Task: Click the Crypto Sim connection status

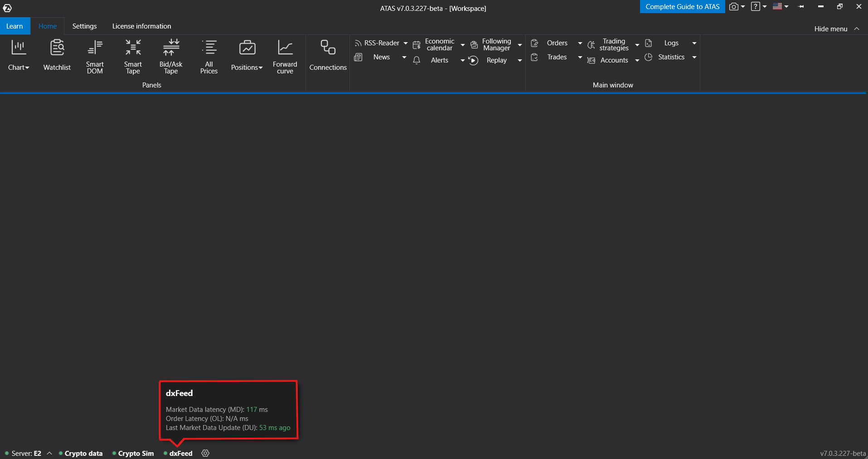Action: click(133, 453)
